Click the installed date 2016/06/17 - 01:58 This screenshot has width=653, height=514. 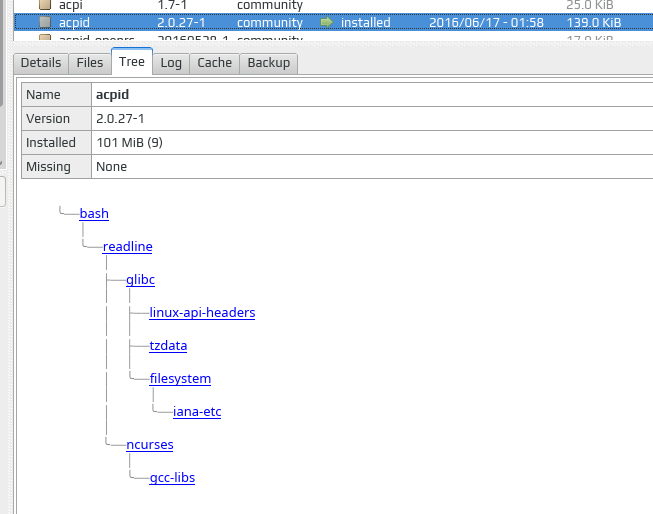pyautogui.click(x=486, y=22)
